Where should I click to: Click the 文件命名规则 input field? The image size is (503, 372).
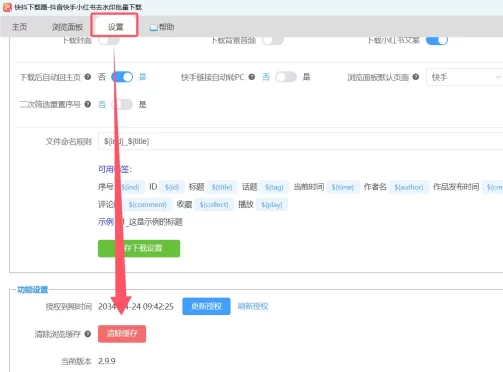(x=300, y=141)
